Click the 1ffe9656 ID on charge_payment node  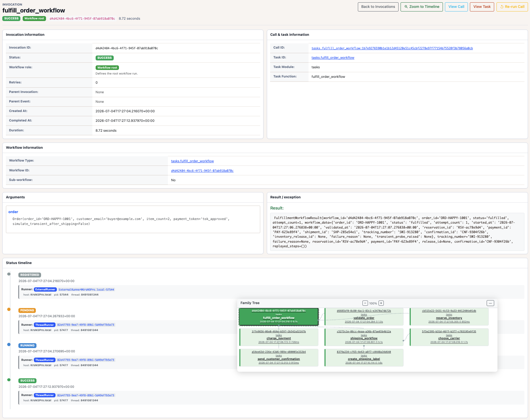(x=279, y=331)
